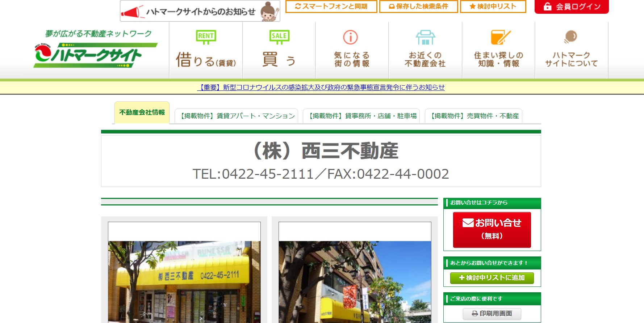644x323 pixels.
Task: Click the お問い合せ(無料) red button
Action: click(x=492, y=230)
